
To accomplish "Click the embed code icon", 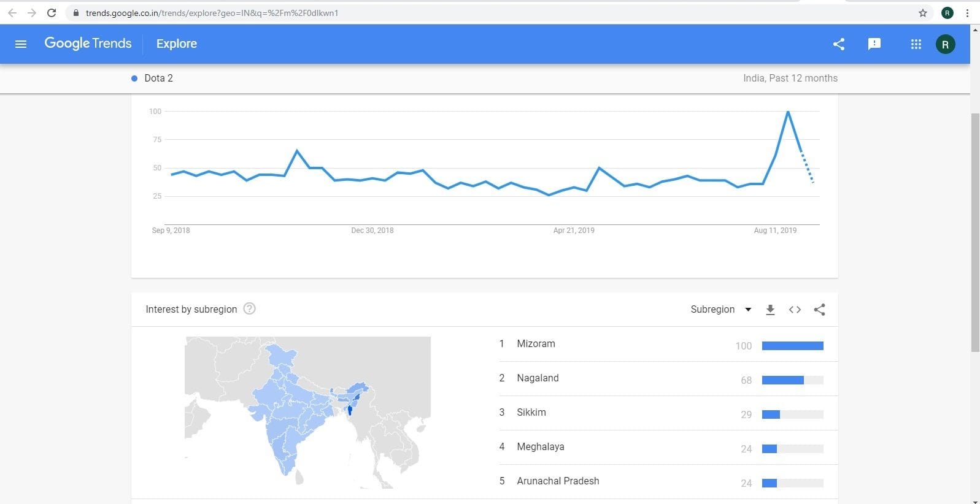I will pos(795,310).
